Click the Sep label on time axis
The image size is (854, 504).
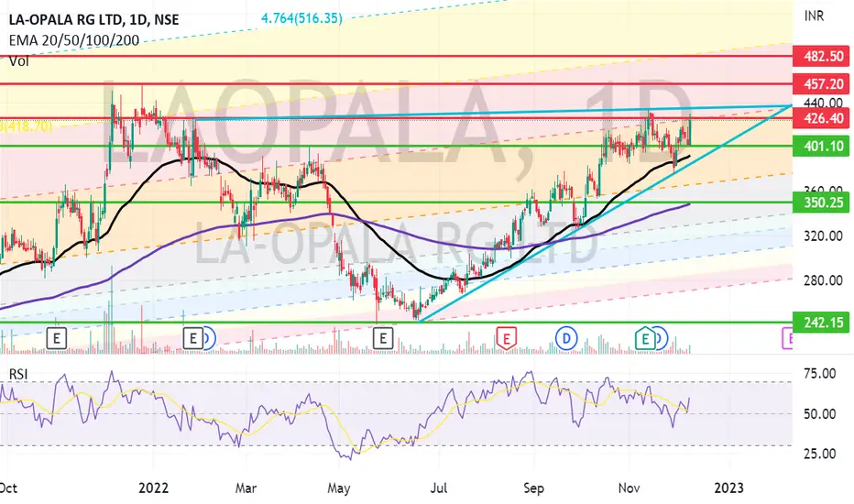point(533,488)
